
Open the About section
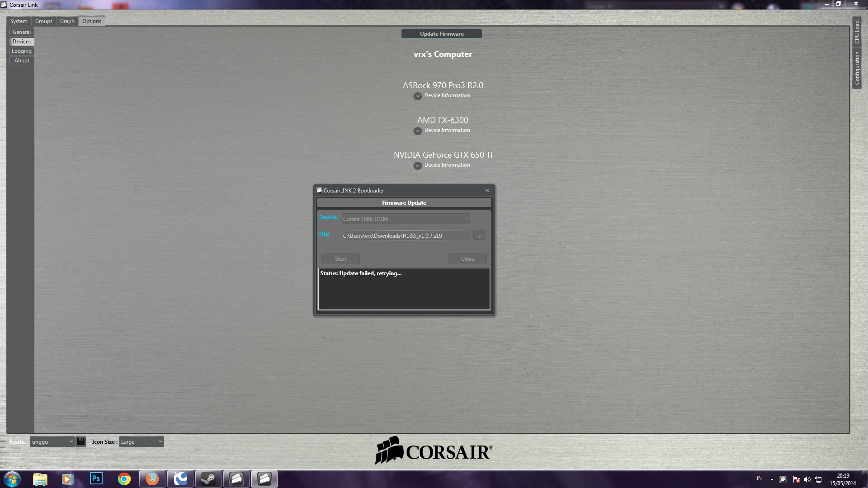coord(22,61)
